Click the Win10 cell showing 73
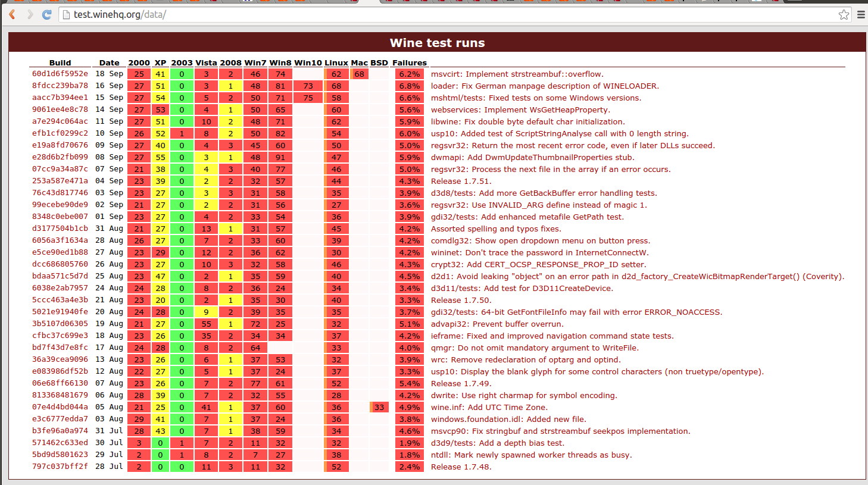 (308, 86)
